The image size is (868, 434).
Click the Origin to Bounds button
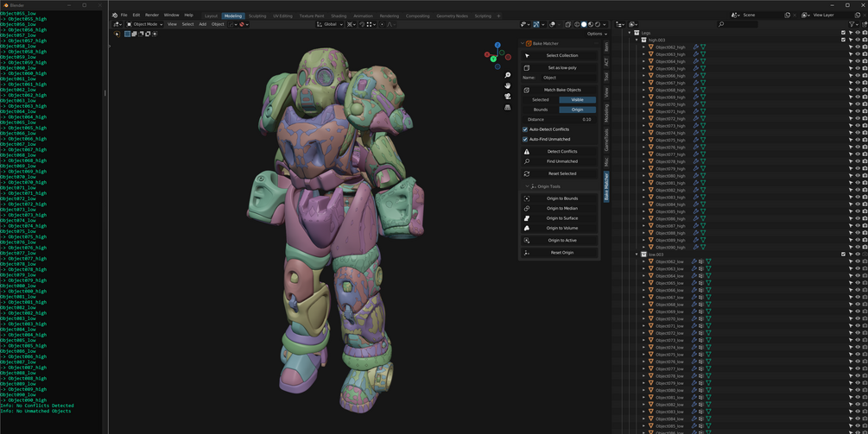coord(562,198)
